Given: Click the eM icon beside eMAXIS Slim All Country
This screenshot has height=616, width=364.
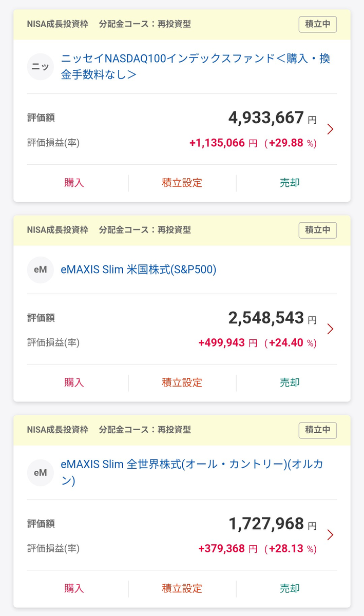Looking at the screenshot, I should coord(40,473).
